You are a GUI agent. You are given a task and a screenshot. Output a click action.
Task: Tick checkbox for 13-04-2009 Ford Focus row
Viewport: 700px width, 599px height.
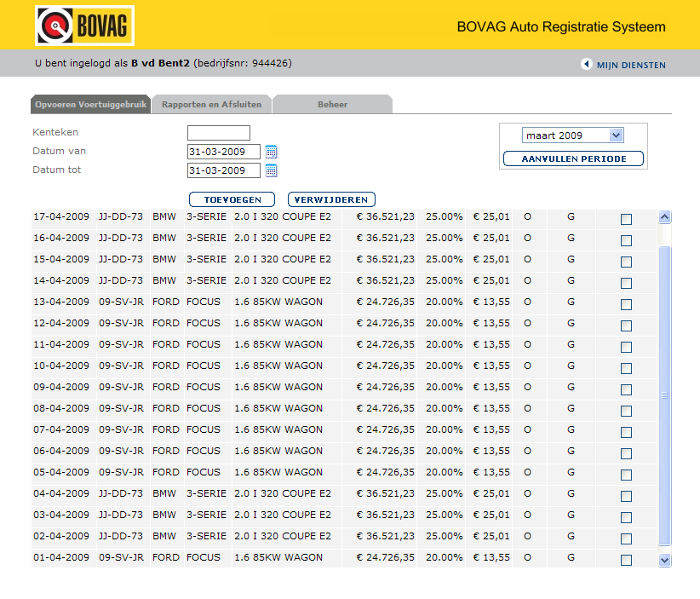click(627, 305)
